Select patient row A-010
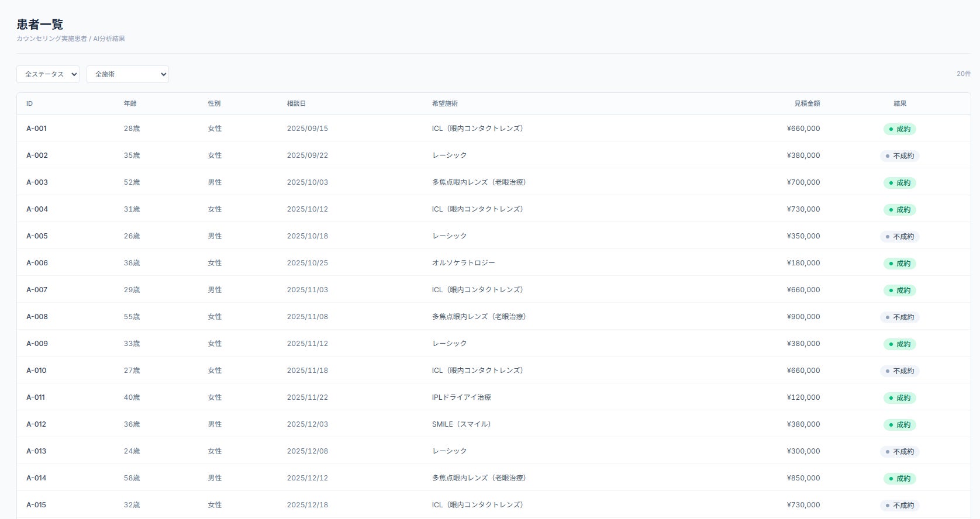The height and width of the screenshot is (519, 980). 494,370
